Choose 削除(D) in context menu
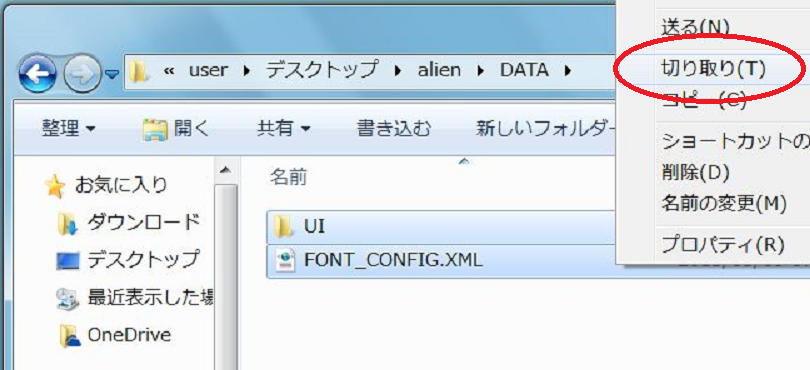 coord(695,172)
